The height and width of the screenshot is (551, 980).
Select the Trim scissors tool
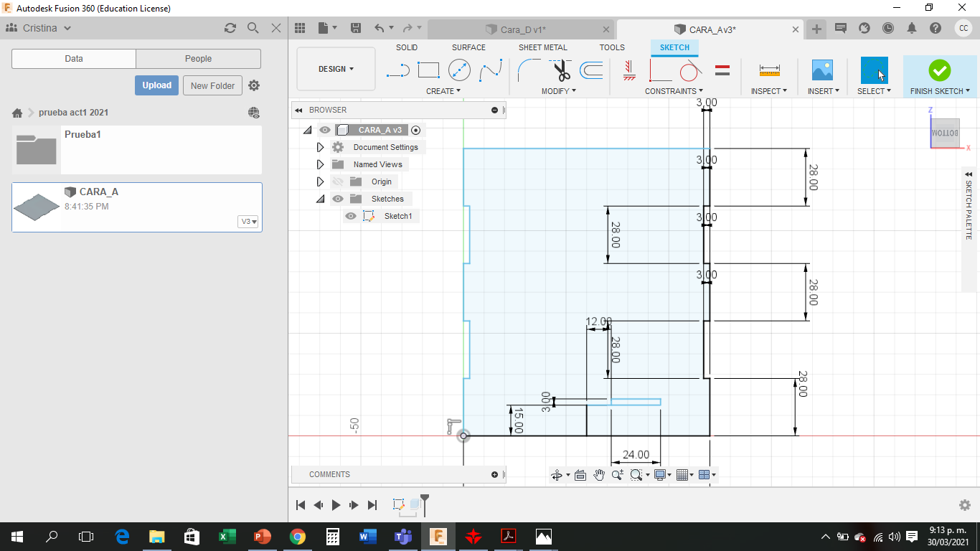(561, 70)
